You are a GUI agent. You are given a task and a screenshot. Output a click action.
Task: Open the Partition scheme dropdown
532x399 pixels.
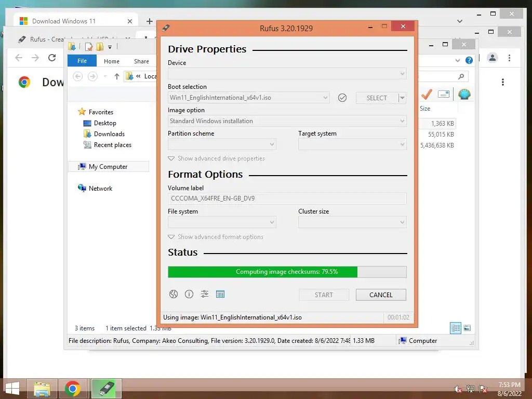click(x=222, y=144)
